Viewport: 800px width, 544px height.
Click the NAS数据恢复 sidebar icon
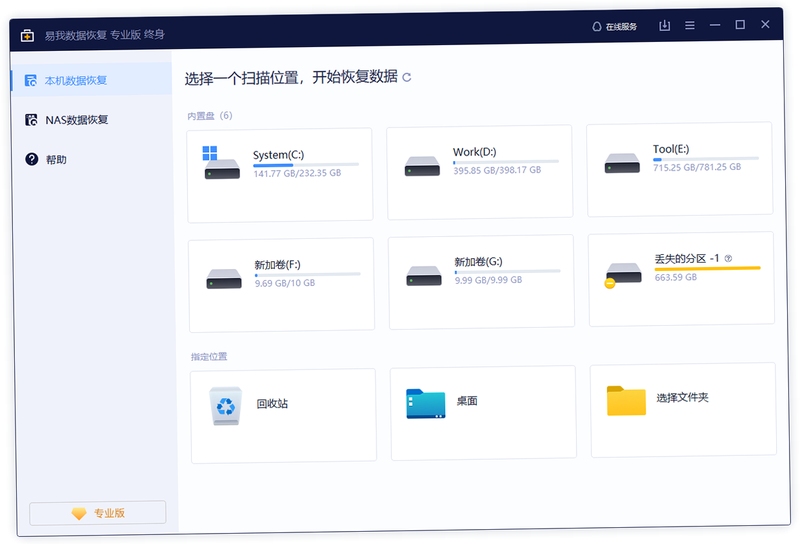(x=31, y=120)
